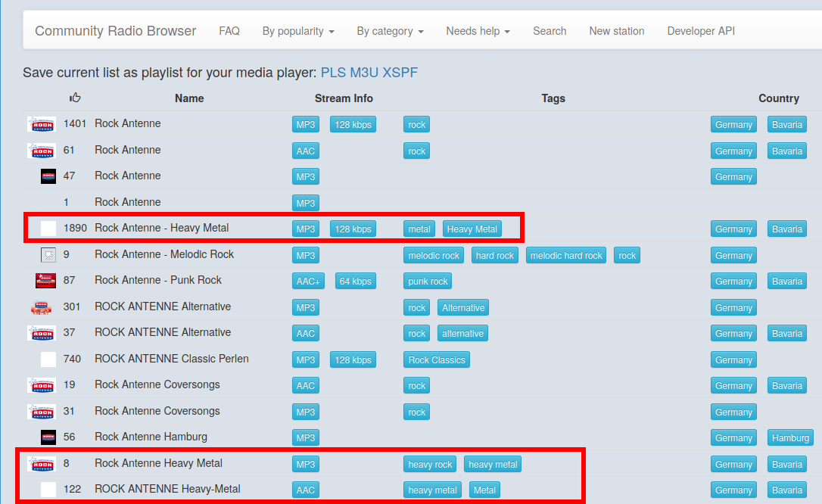Viewport: 822px width, 504px height.
Task: Click the logo of Rock Antenne Heavy Metal with 8 votes
Action: click(x=42, y=464)
